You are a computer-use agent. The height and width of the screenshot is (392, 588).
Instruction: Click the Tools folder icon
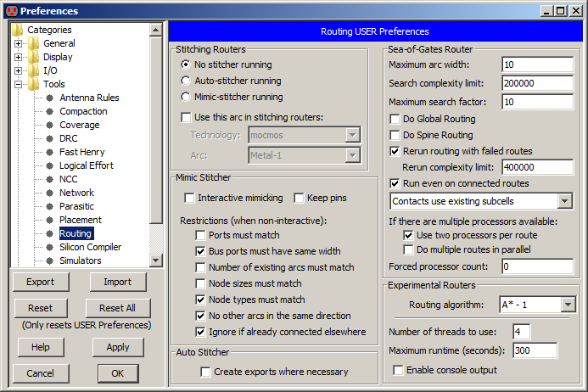pos(33,84)
